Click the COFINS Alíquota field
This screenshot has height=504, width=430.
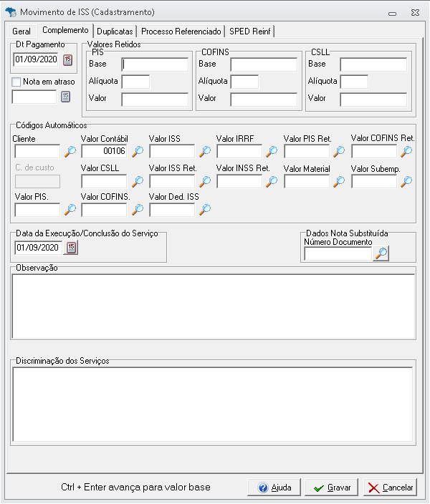pyautogui.click(x=244, y=82)
